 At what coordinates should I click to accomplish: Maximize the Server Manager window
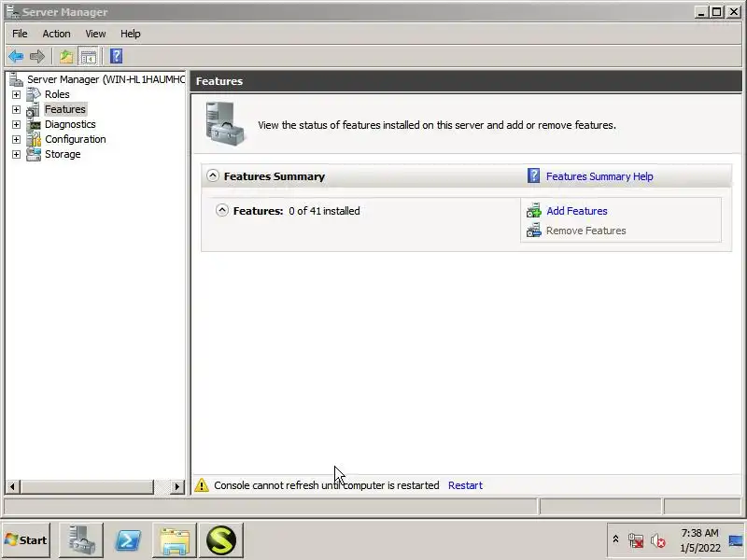coord(716,12)
